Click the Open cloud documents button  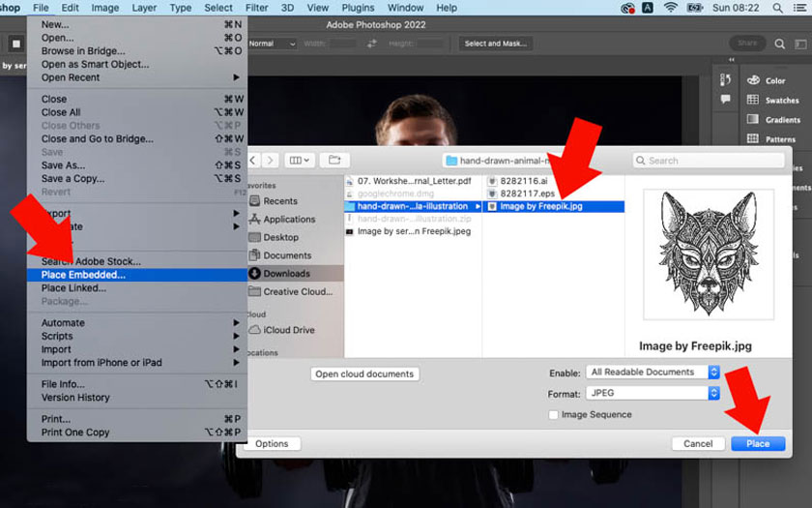point(364,374)
